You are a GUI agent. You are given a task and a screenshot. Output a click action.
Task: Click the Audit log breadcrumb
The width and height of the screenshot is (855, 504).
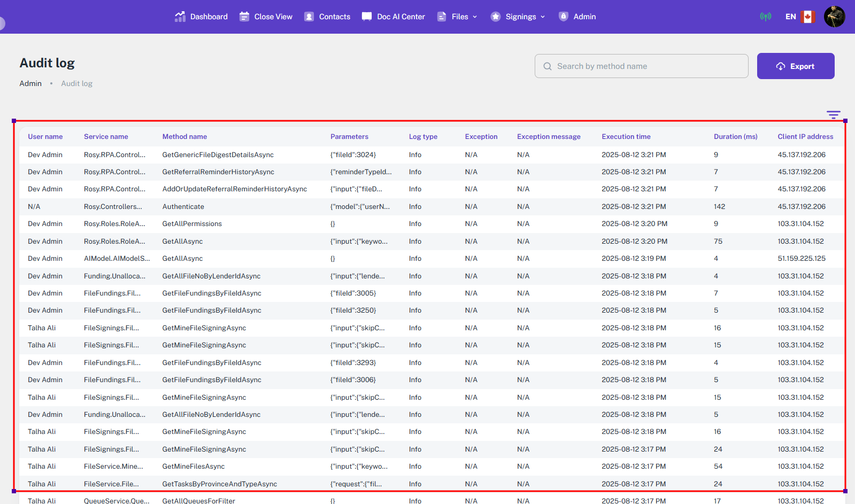coord(76,83)
